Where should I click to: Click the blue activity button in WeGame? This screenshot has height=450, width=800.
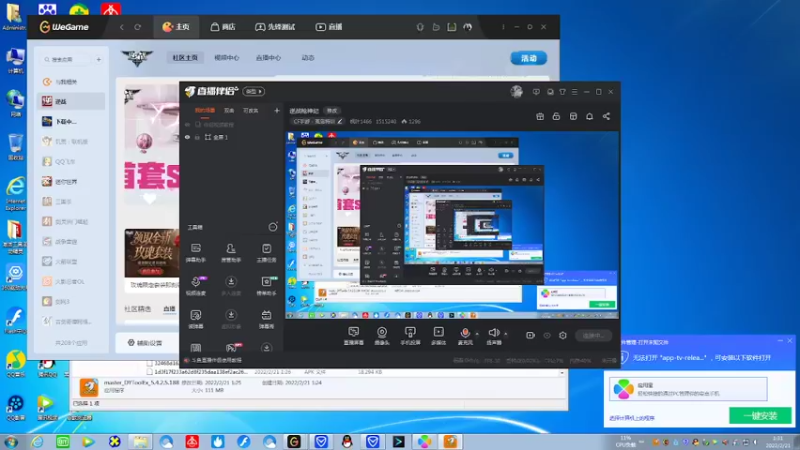(529, 58)
